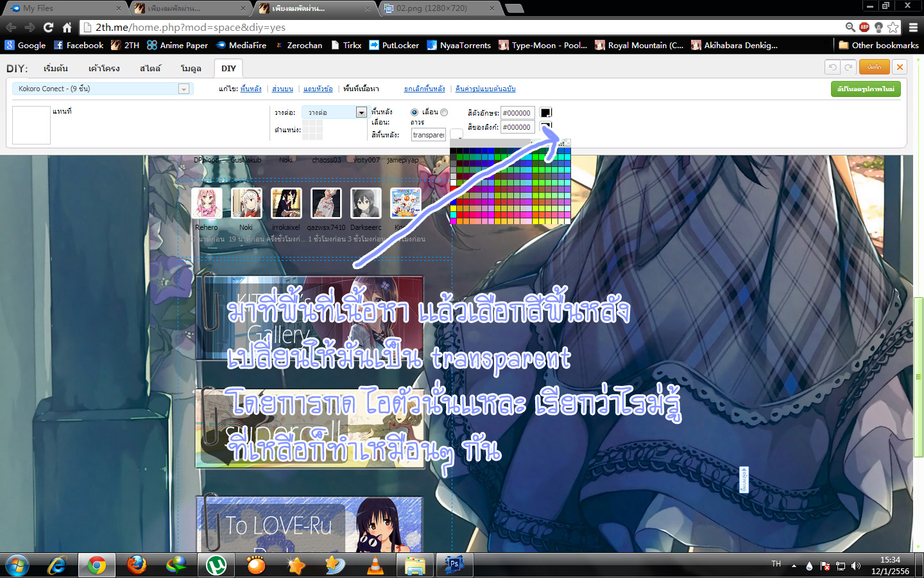
Task: Click the volume icon in system tray
Action: [855, 566]
